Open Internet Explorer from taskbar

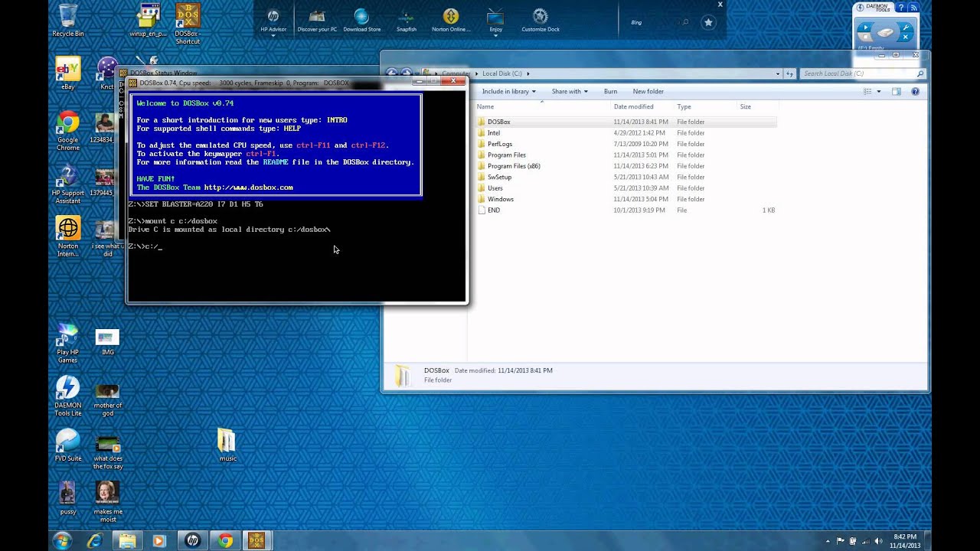[x=95, y=540]
